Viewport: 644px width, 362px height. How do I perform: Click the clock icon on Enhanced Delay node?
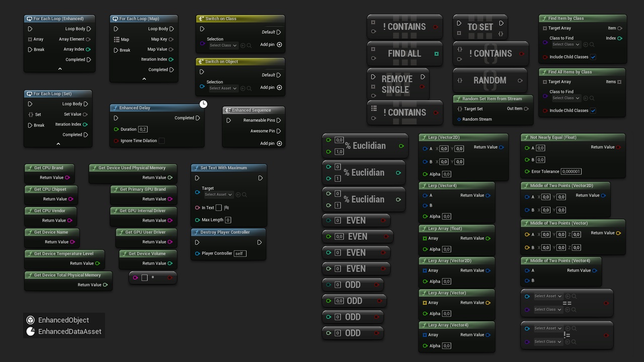203,104
